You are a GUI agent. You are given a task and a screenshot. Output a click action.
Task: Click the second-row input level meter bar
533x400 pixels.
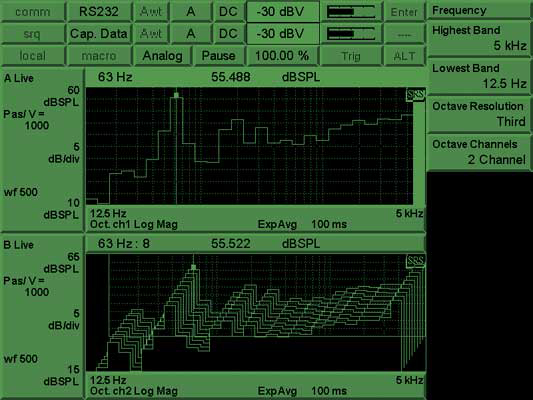tap(351, 34)
